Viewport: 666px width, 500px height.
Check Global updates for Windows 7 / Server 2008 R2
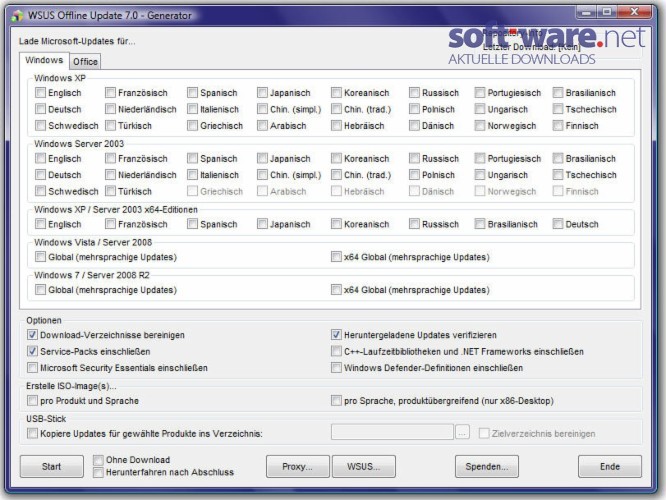click(40, 290)
